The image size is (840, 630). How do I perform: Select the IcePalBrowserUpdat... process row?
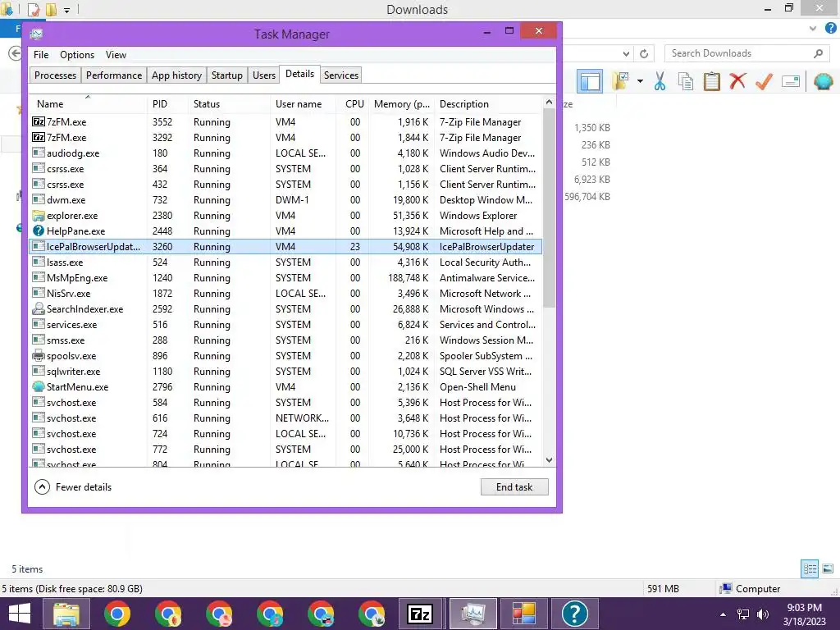tap(285, 246)
